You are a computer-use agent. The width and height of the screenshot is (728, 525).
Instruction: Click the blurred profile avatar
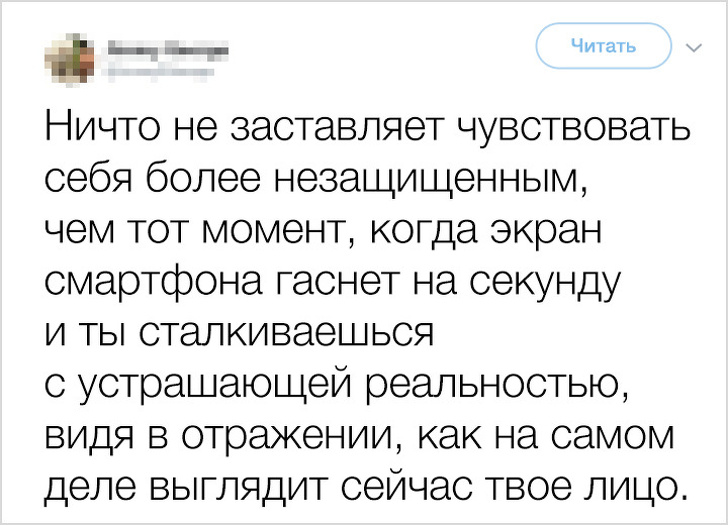tap(69, 56)
